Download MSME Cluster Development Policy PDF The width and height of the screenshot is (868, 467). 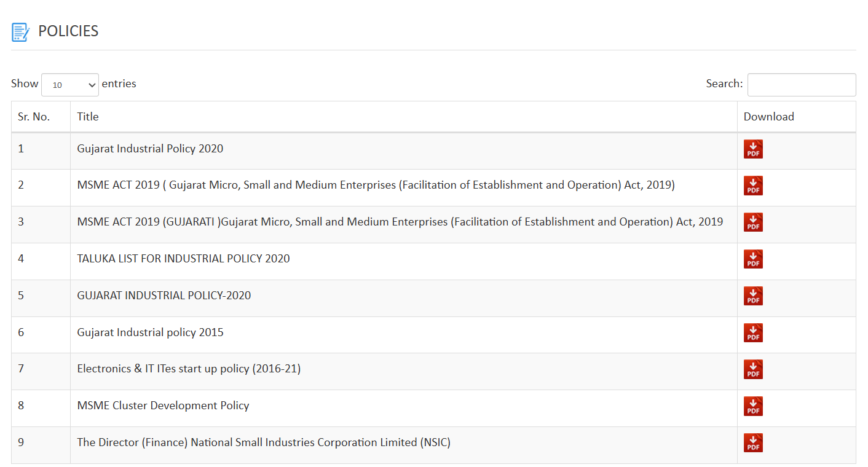tap(753, 406)
